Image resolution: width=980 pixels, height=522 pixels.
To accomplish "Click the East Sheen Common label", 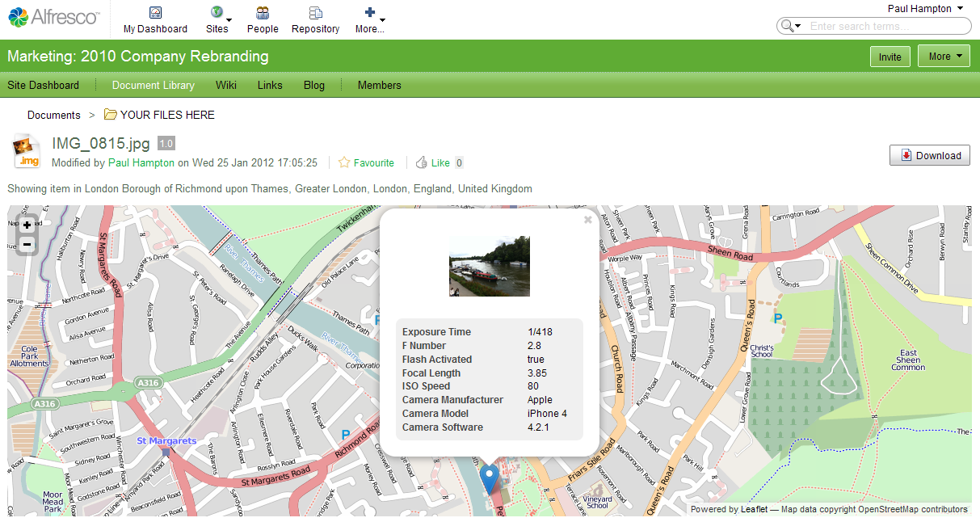I will 908,360.
